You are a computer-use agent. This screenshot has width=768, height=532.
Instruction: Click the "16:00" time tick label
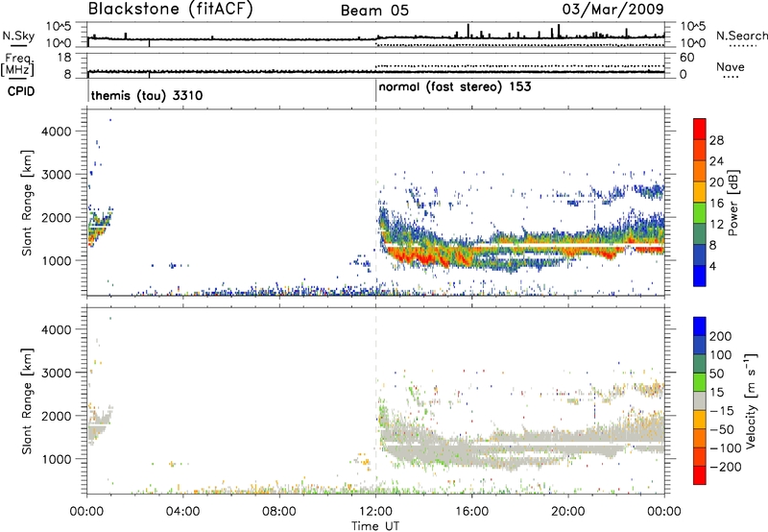tap(471, 512)
